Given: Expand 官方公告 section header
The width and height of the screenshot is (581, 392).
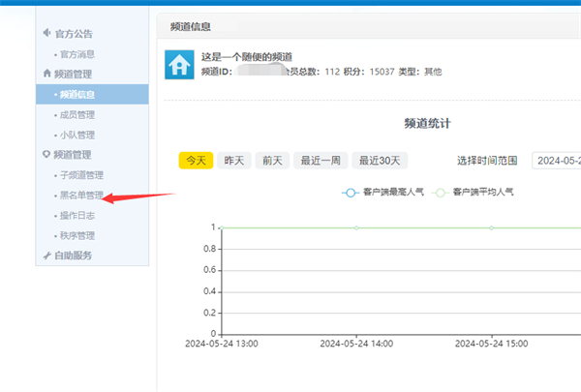Looking at the screenshot, I should pos(74,34).
